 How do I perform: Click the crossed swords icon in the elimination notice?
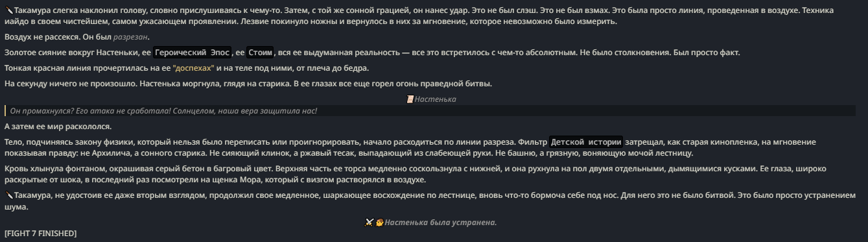coord(369,223)
